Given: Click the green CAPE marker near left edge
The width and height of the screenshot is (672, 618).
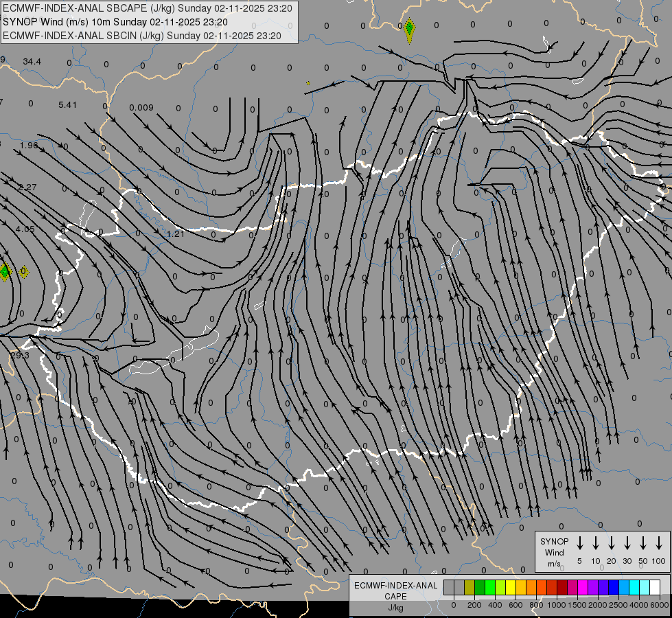Looking at the screenshot, I should click(x=5, y=271).
